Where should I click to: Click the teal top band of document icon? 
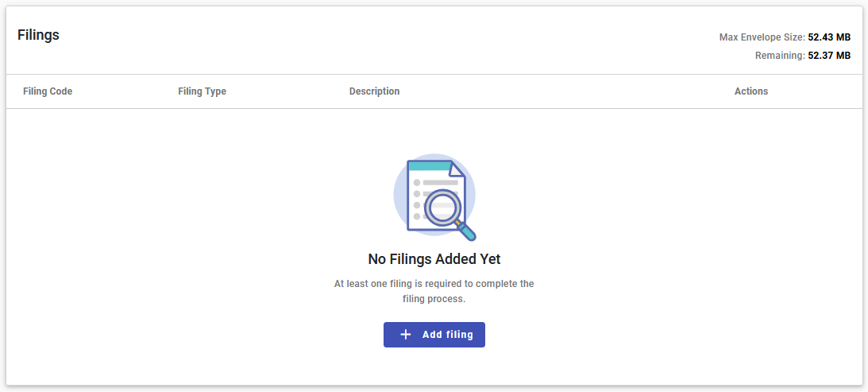[x=427, y=166]
